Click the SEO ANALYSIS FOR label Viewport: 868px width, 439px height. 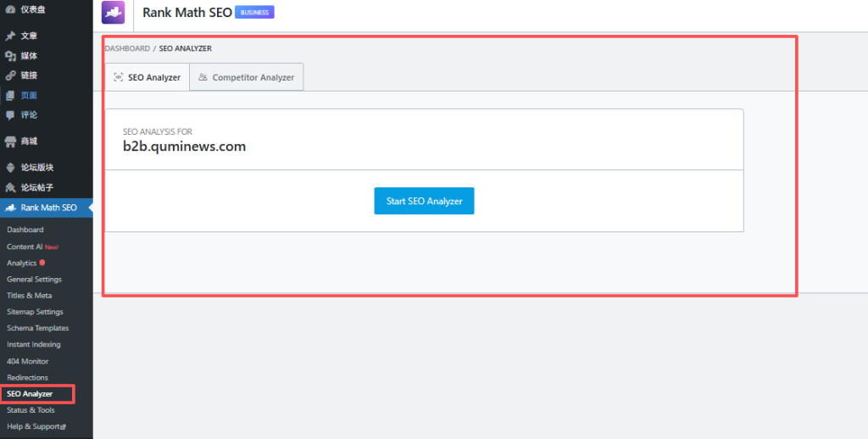[x=158, y=131]
